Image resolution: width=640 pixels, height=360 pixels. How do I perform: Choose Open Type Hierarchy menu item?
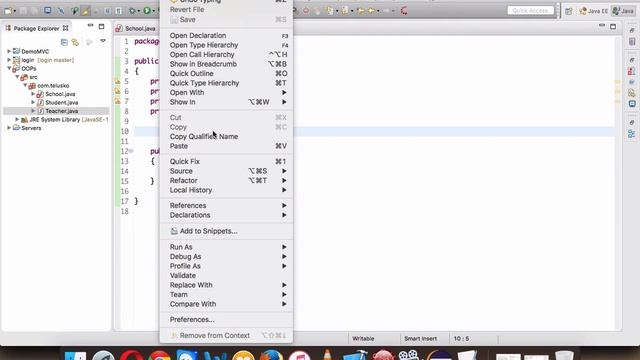click(x=226, y=45)
